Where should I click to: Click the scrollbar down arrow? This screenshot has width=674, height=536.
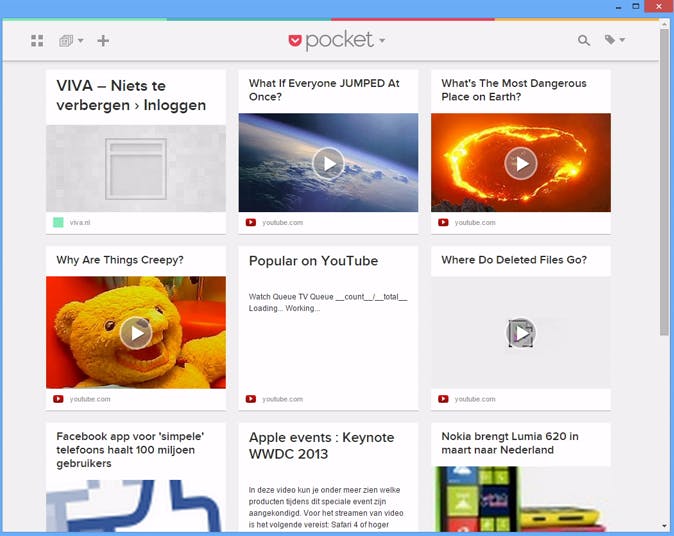click(x=664, y=526)
